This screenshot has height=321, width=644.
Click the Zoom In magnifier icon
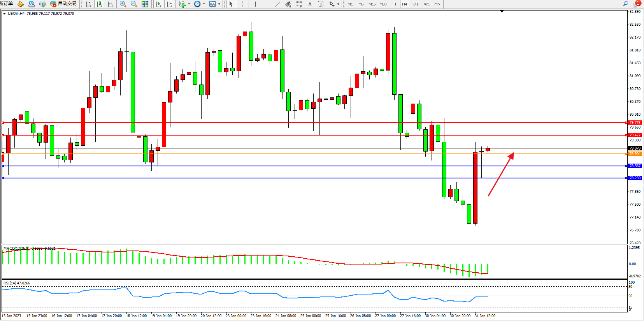(123, 4)
